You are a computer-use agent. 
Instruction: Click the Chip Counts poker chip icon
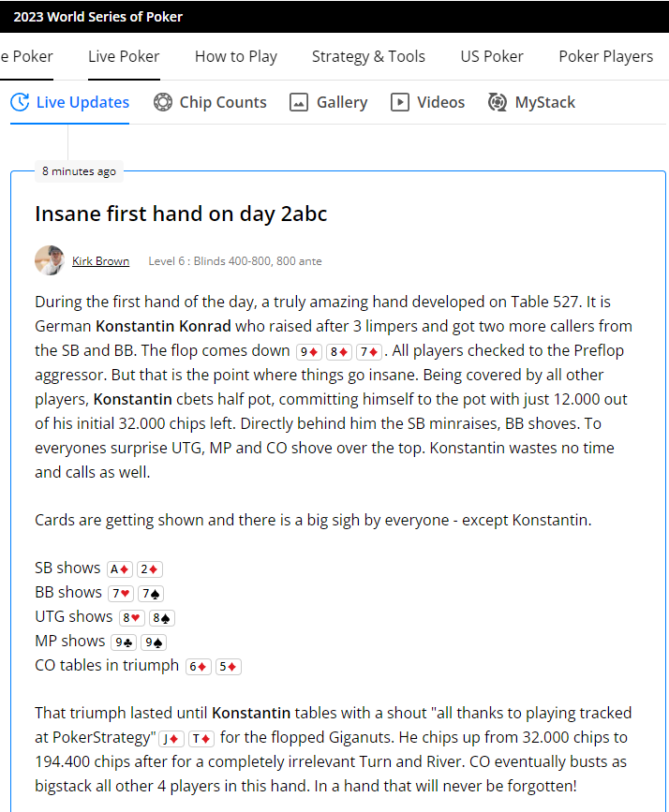(163, 102)
